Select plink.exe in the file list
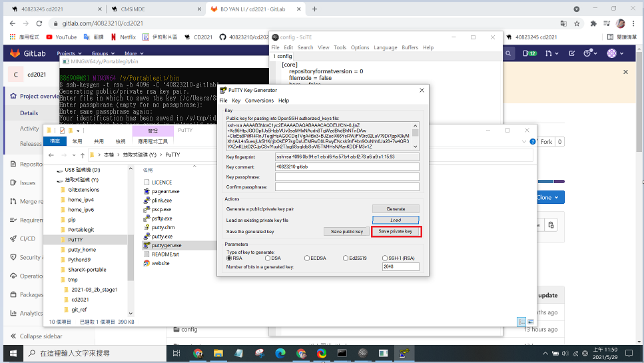Viewport: 644px width, 363px height. click(x=162, y=200)
